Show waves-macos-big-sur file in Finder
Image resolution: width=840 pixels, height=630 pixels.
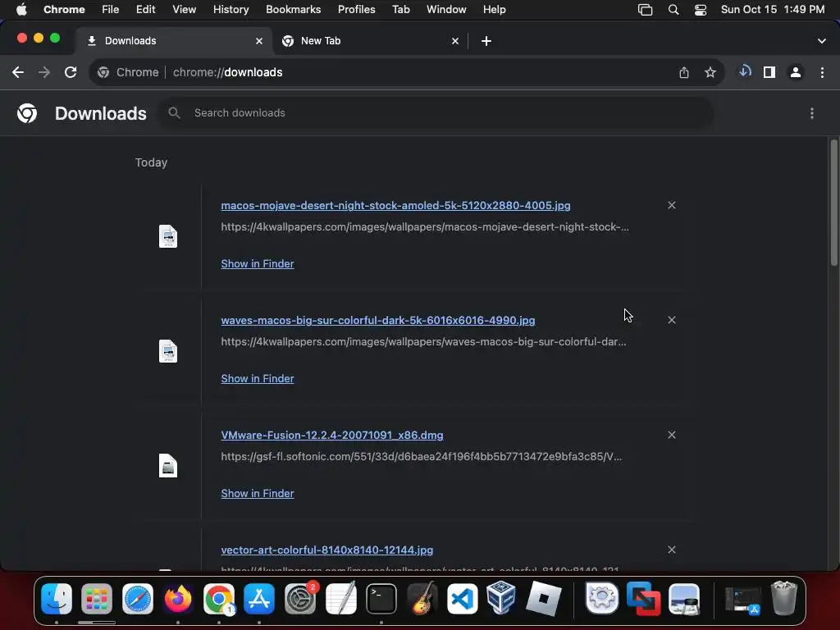tap(257, 379)
